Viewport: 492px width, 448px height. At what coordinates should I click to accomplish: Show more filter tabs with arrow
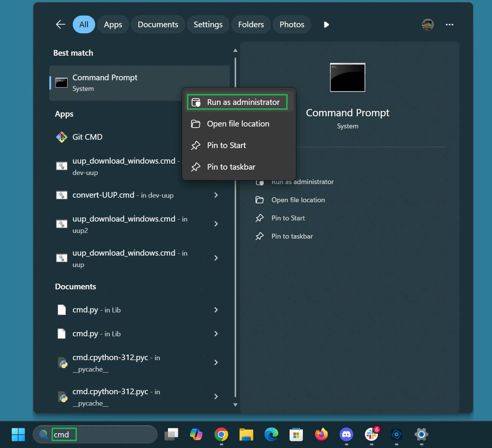326,25
